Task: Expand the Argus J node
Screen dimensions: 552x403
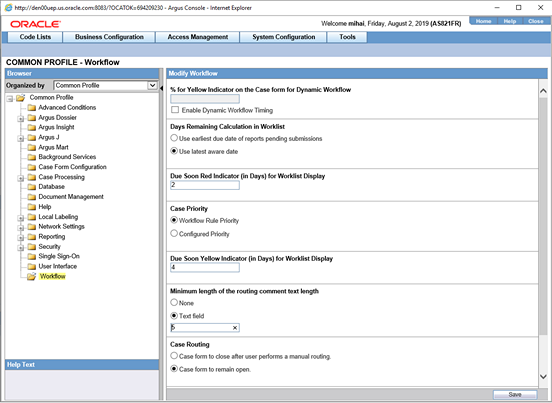Action: coord(21,139)
